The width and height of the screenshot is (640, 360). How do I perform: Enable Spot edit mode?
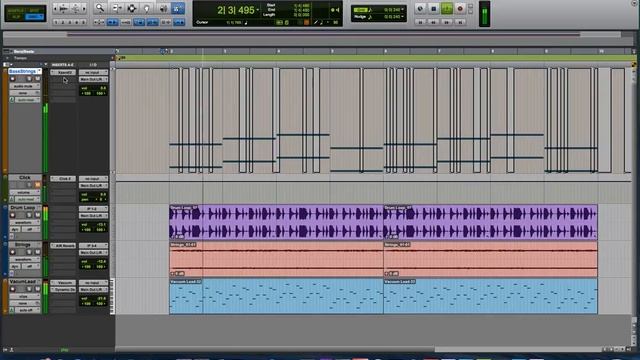35,10
